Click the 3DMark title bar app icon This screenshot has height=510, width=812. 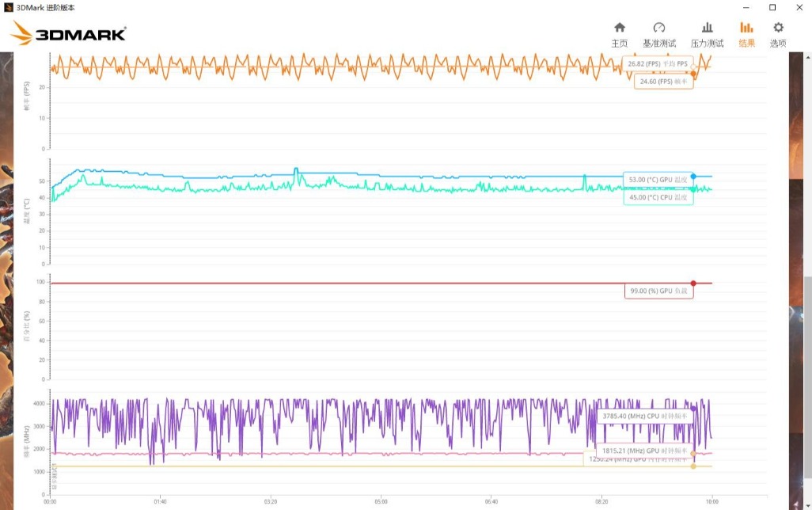click(x=8, y=7)
